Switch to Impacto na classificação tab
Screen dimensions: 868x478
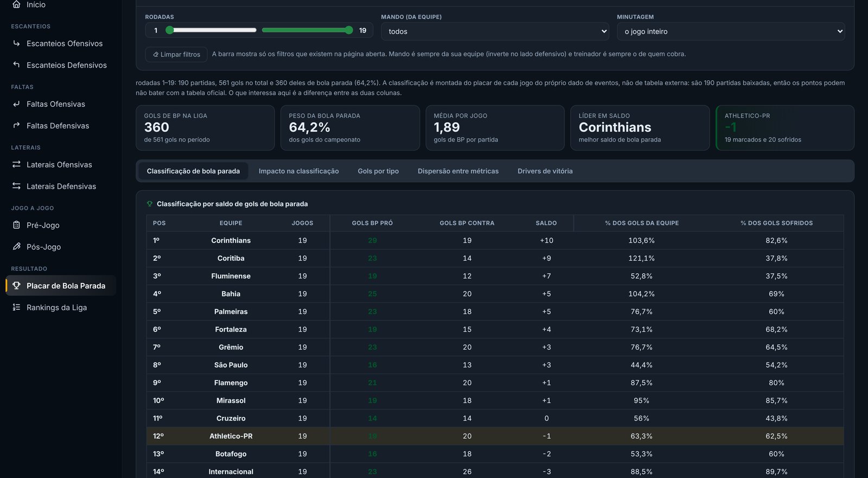click(299, 171)
